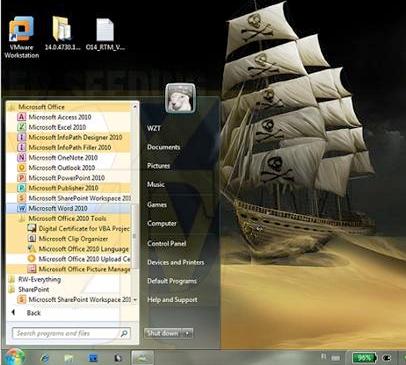This screenshot has height=365, width=406.
Task: Open Digital Certificate for VBA Projects
Action: (79, 228)
